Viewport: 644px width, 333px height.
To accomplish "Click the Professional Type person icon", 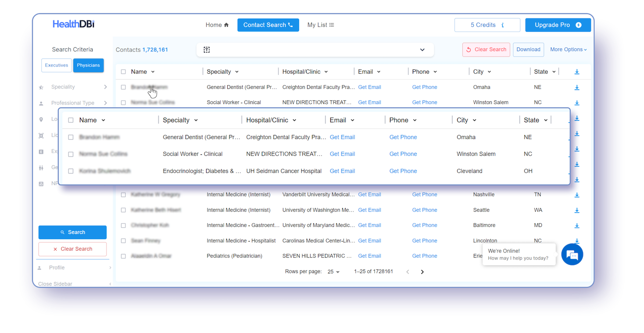I will 41,103.
